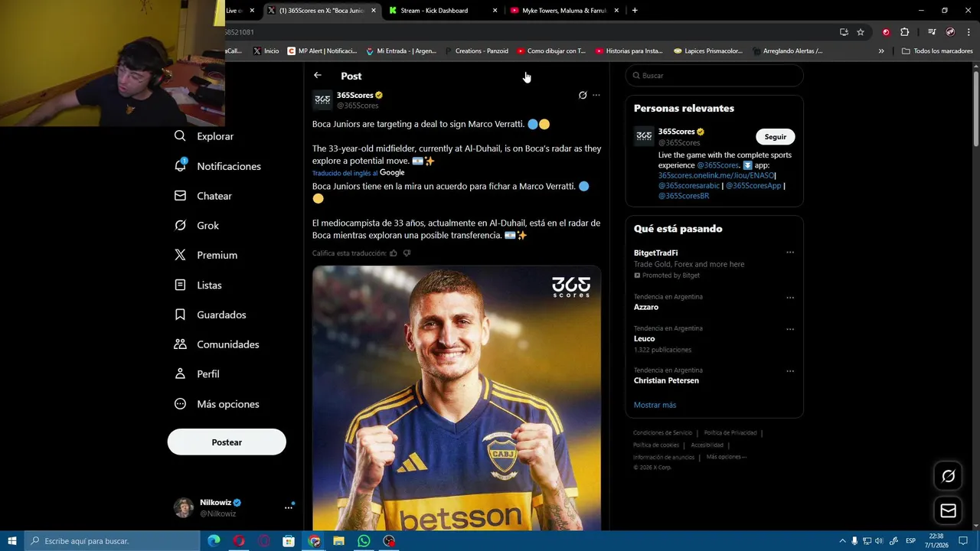Image resolution: width=980 pixels, height=551 pixels.
Task: Open the MP Alert bookmark
Action: coord(322,51)
